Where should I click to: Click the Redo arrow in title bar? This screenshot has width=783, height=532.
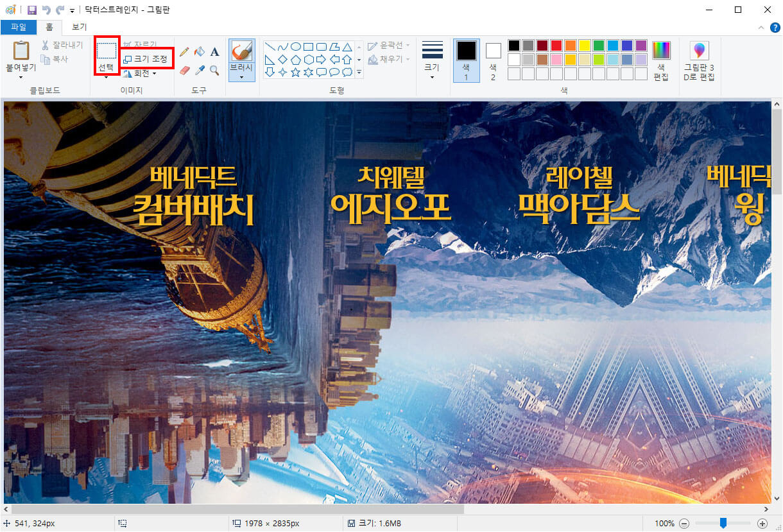click(60, 10)
